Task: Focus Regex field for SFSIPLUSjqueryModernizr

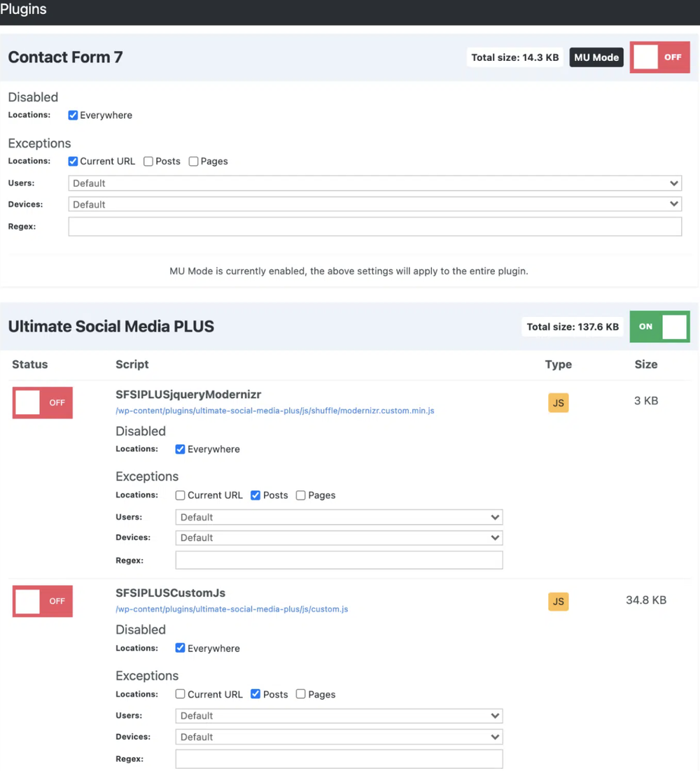Action: click(339, 560)
